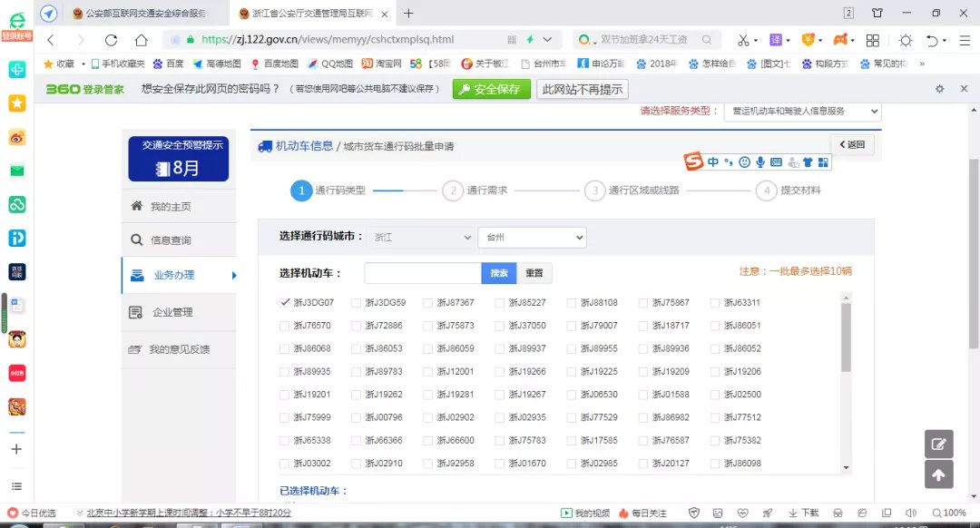Click the vehicle list scrollbar
This screenshot has width=980, height=528.
[846, 337]
